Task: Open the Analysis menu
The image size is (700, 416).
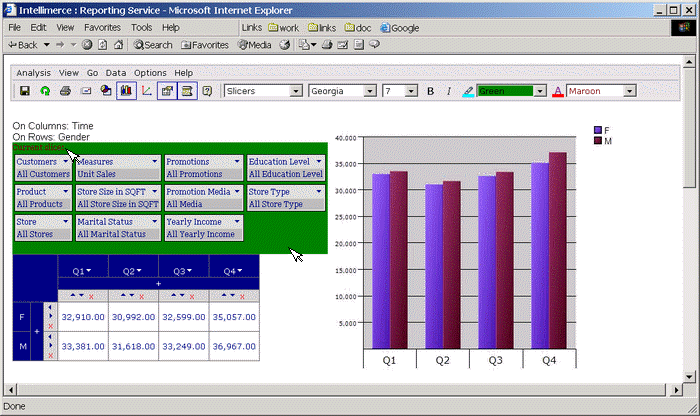Action: point(33,73)
